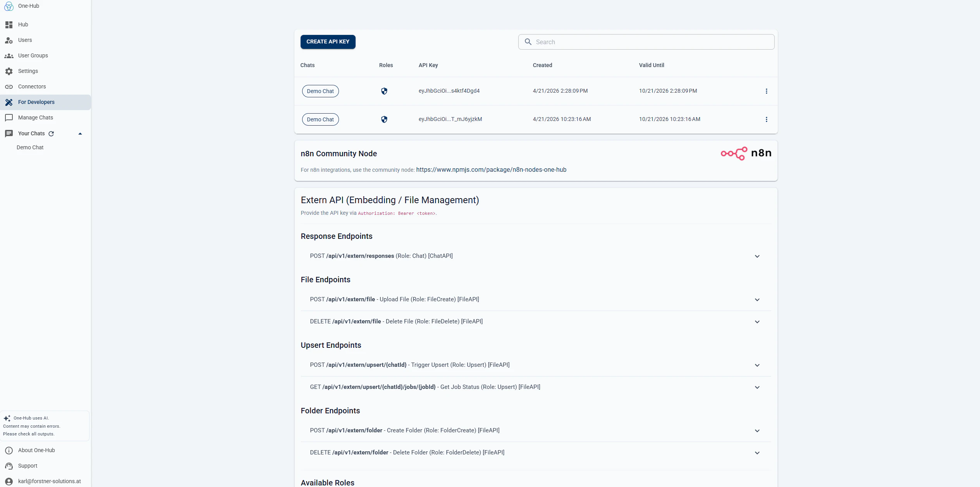Click CREATE API KEY button

[x=328, y=42]
